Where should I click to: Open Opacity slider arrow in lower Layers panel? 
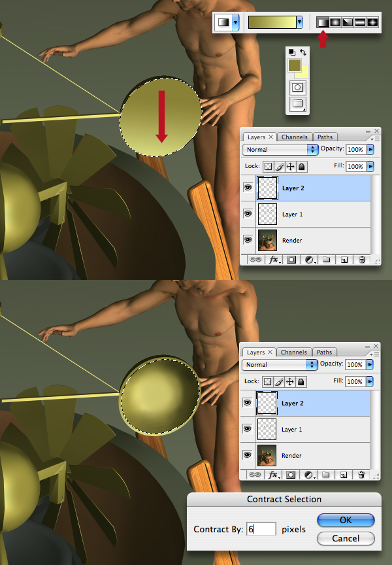[x=370, y=365]
